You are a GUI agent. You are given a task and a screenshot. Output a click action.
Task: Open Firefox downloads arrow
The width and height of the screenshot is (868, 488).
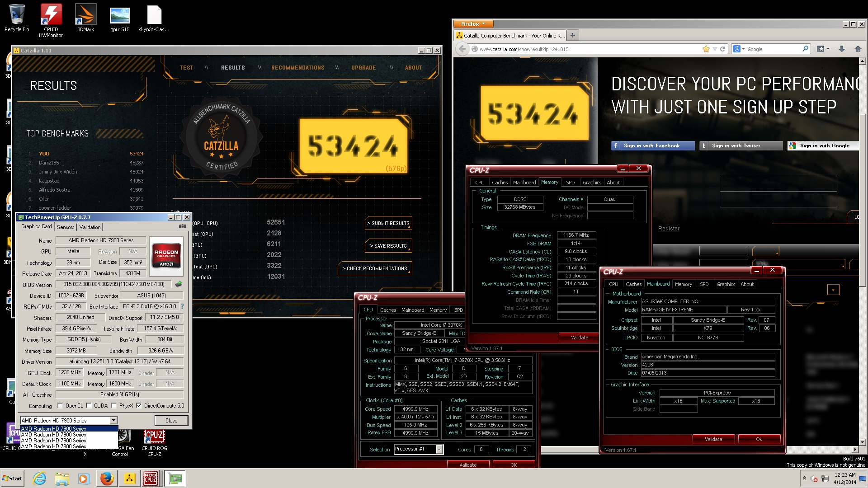(x=841, y=49)
